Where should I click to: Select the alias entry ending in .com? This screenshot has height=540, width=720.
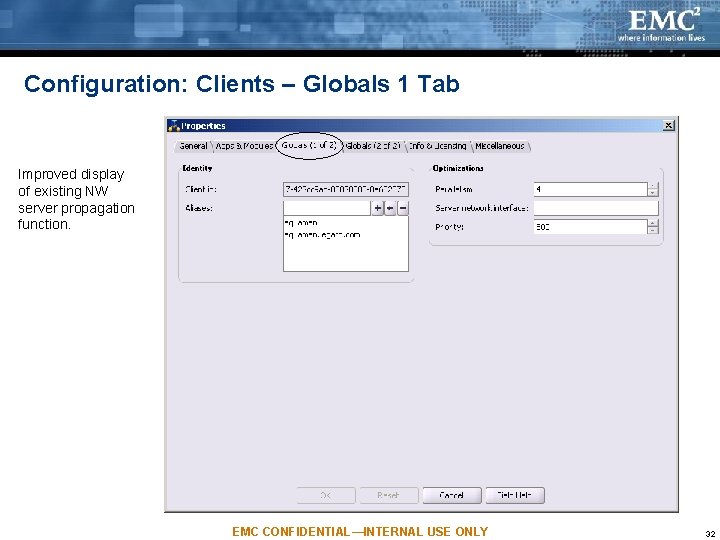point(322,235)
